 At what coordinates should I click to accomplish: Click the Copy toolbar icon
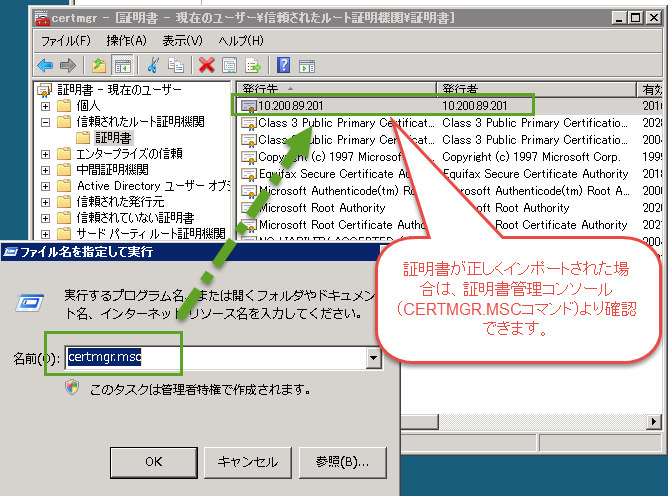coord(176,66)
